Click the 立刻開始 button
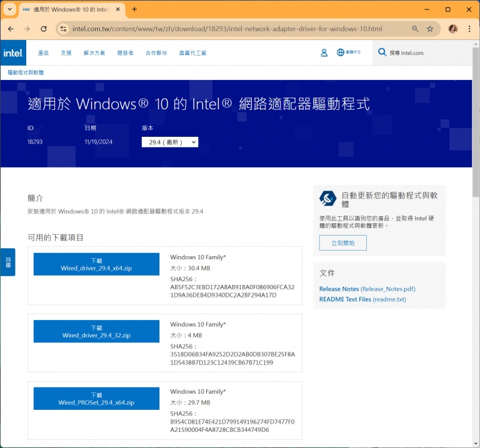This screenshot has height=448, width=480. 343,242
